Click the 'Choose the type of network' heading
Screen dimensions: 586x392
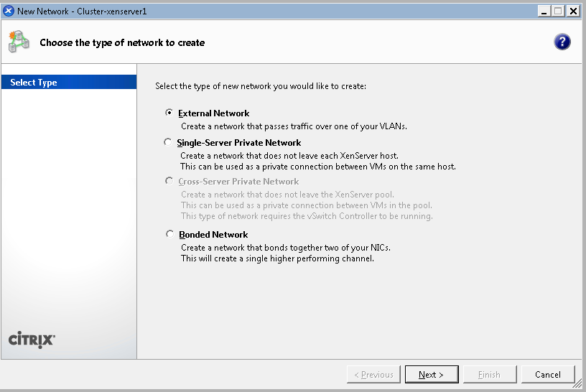122,42
